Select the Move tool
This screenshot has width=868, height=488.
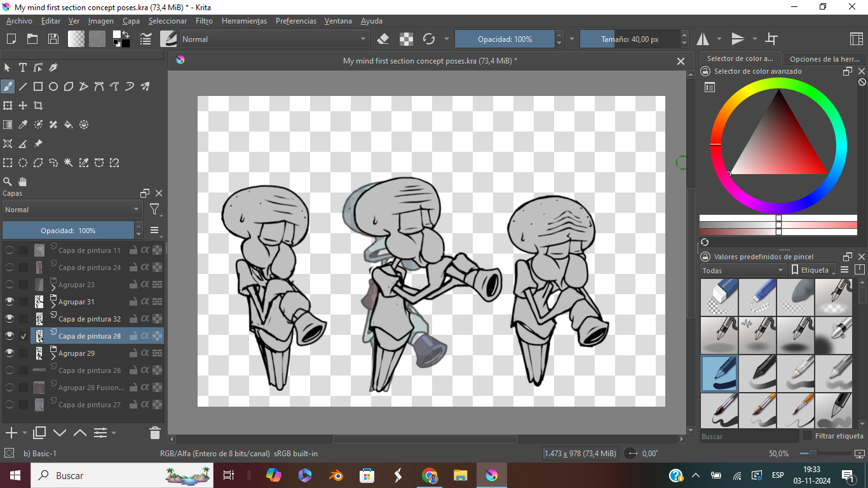(x=23, y=105)
